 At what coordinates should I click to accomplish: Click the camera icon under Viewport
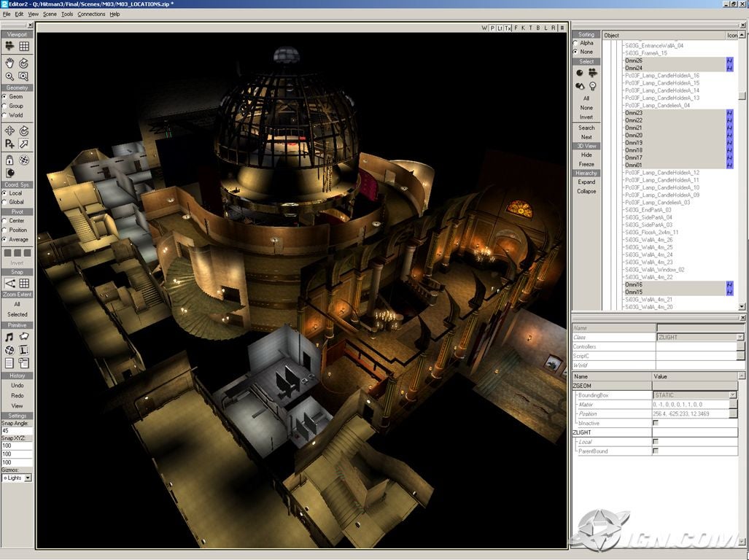tap(9, 46)
